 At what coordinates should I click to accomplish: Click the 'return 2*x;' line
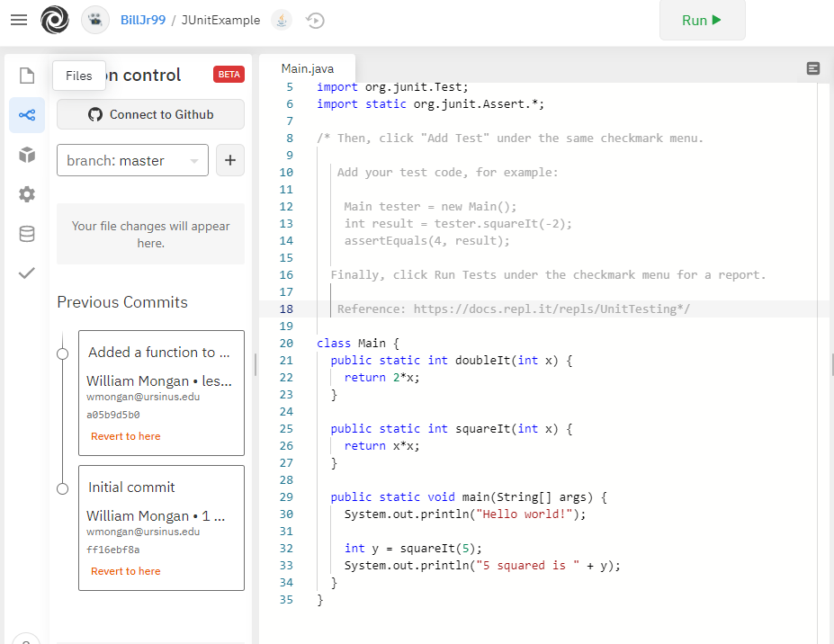click(381, 377)
